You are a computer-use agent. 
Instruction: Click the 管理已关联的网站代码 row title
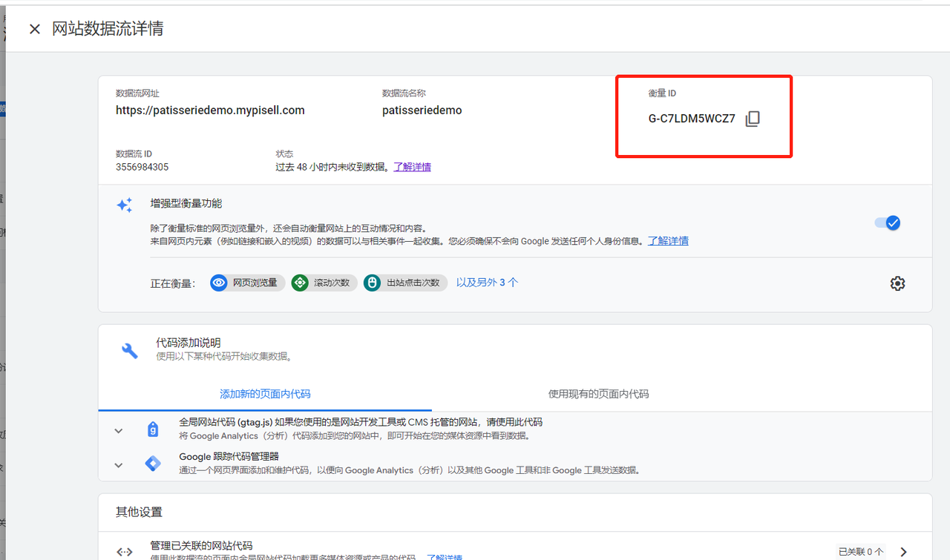201,545
